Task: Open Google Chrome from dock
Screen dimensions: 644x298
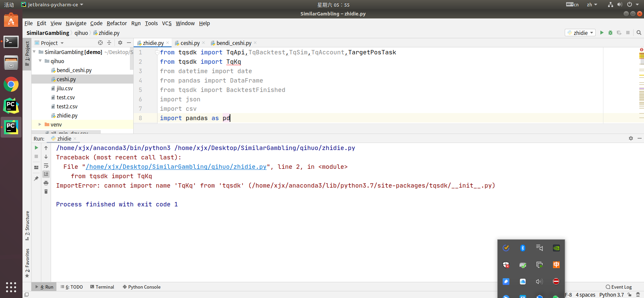Action: pyautogui.click(x=11, y=85)
